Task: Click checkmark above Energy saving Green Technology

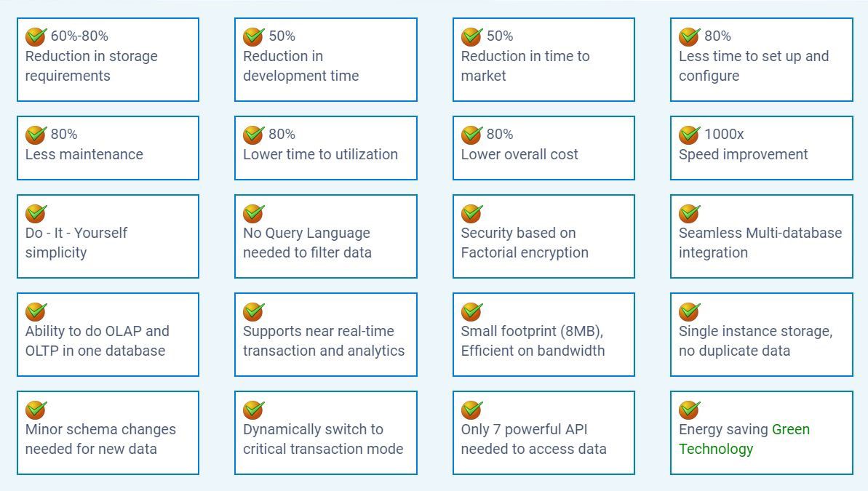Action: 690,410
